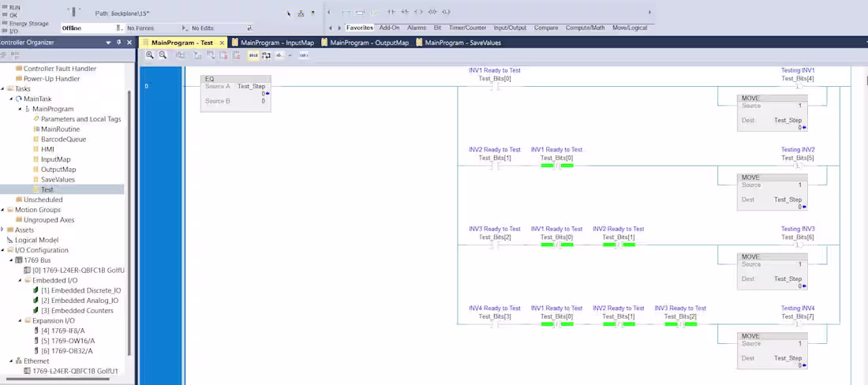Toggle the value display icon

[266, 54]
